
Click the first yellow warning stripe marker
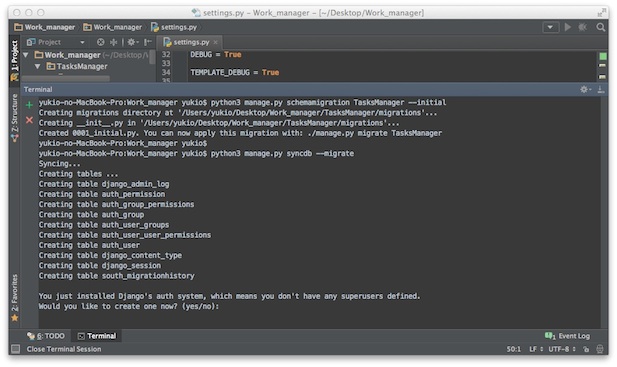click(x=602, y=66)
